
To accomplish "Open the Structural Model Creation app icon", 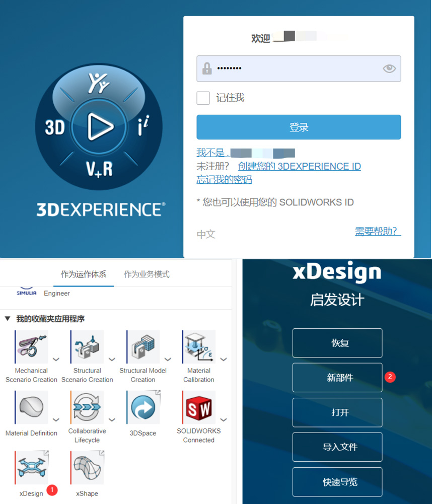I will pyautogui.click(x=143, y=347).
